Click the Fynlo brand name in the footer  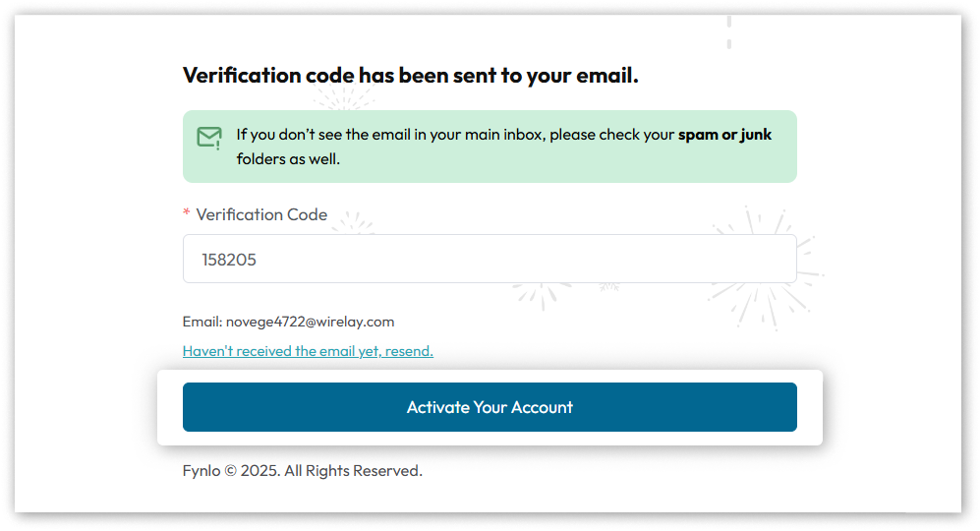(x=202, y=470)
